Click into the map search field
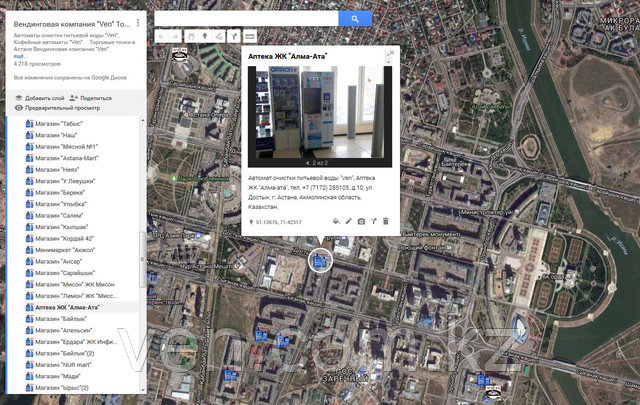640x405 pixels. 247,19
